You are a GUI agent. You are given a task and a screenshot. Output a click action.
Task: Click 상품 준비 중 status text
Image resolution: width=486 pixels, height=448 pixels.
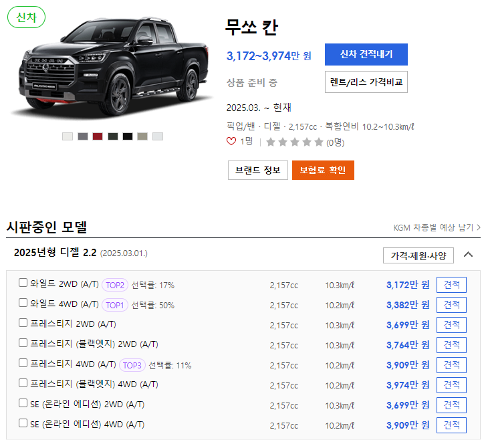[x=252, y=83]
